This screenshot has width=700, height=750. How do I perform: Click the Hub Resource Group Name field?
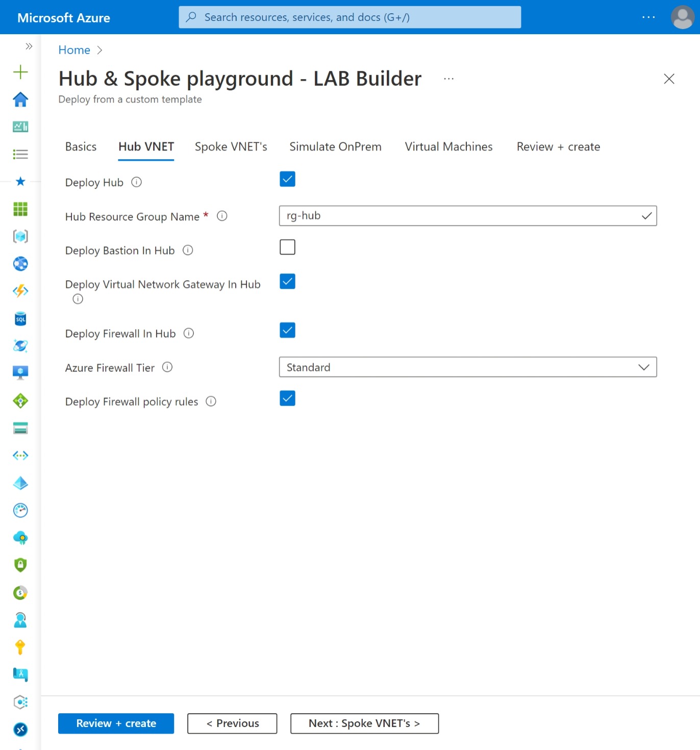(x=468, y=216)
